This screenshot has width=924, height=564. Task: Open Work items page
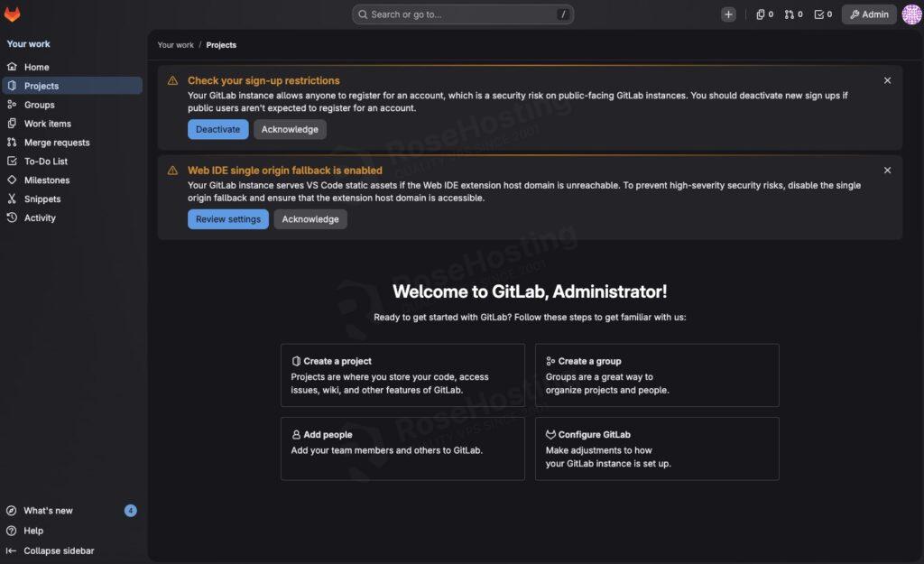(x=72, y=123)
